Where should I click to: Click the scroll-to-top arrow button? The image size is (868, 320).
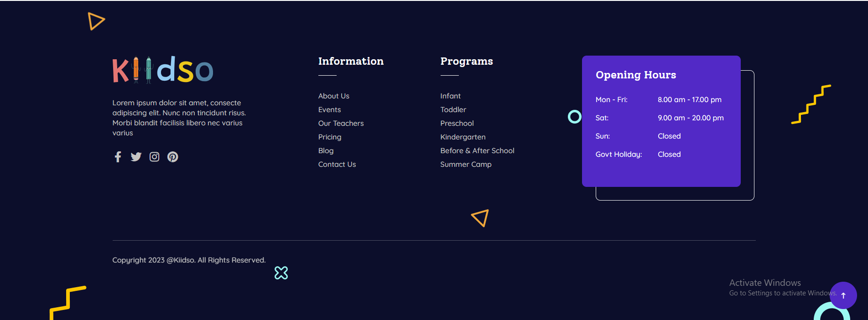tap(843, 295)
